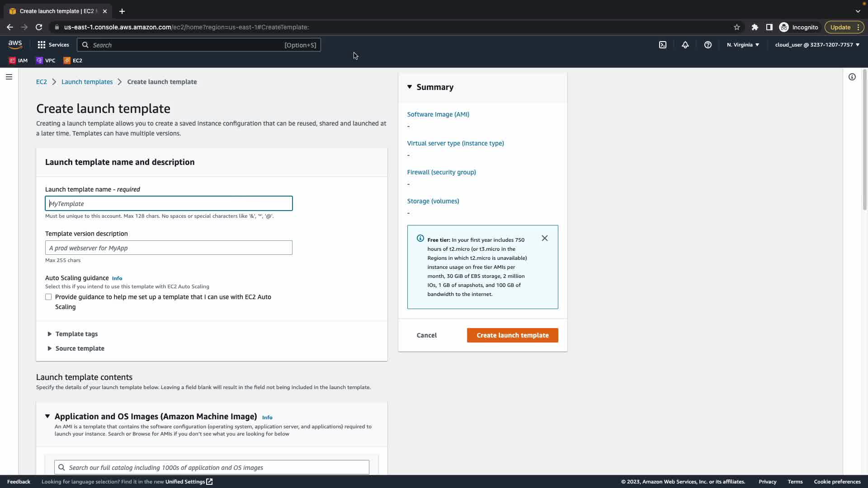
Task: Open the cloud_user account menu
Action: click(817, 45)
